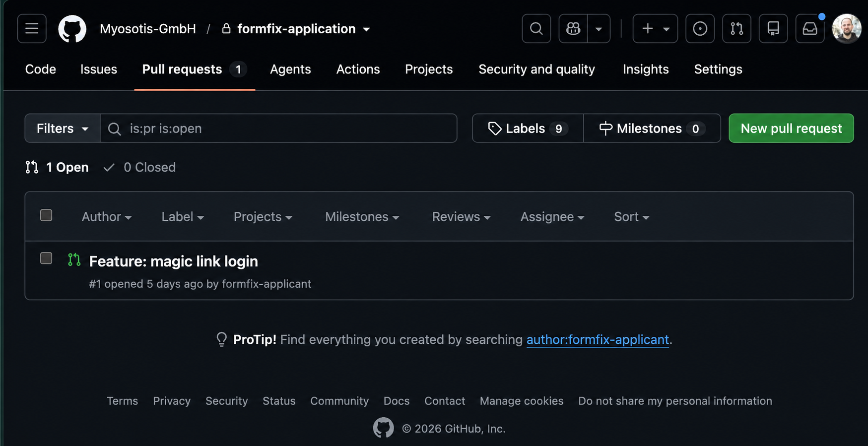This screenshot has width=868, height=446.
Task: Expand the Filters dropdown
Action: pos(63,128)
